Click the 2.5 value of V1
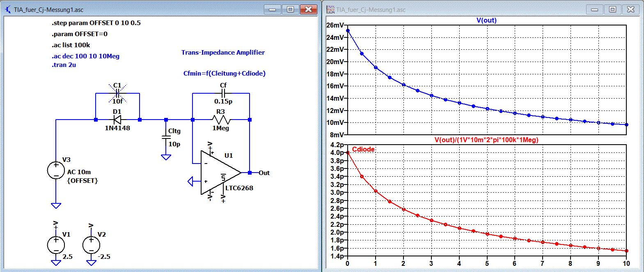Viewport: 644px width, 272px height. (x=67, y=256)
